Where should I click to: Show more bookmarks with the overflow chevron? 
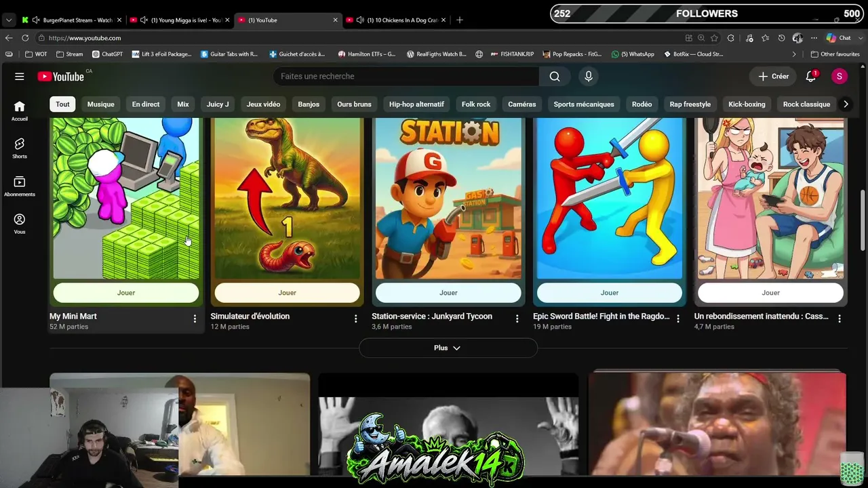794,54
